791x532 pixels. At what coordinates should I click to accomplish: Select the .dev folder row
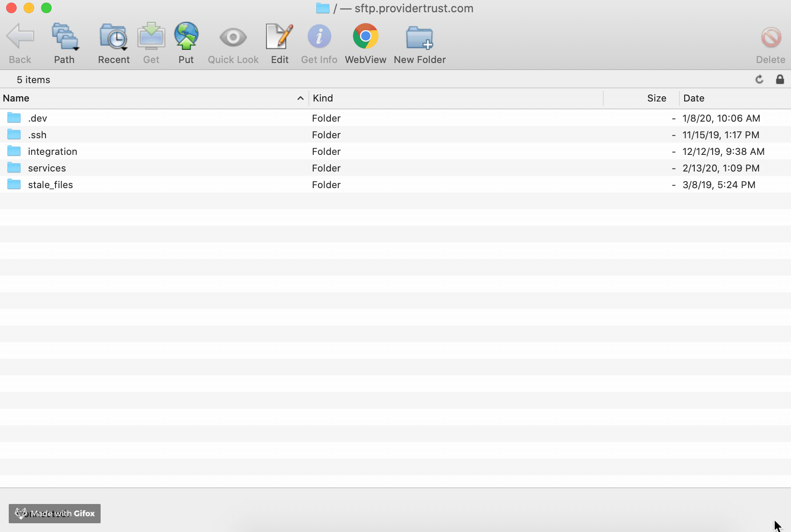point(395,118)
